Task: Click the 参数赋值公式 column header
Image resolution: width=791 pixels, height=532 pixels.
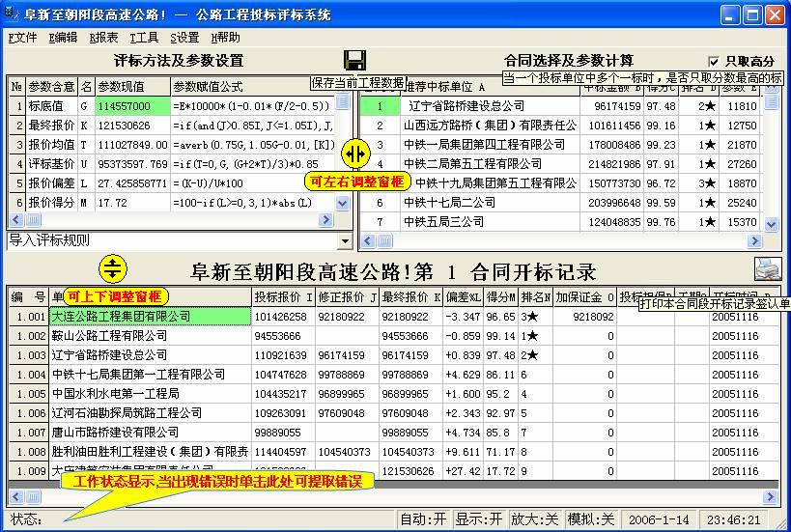Action: point(253,87)
